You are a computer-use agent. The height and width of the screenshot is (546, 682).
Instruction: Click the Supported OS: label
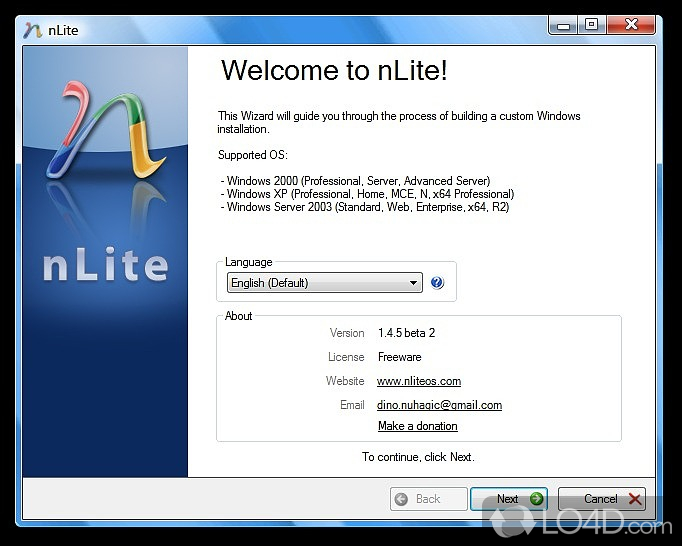click(x=253, y=155)
